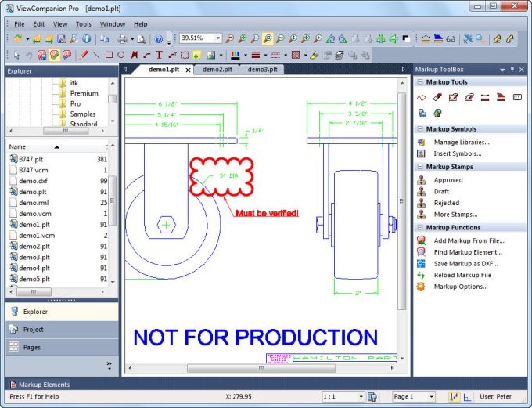Click the Reload Markup File icon
The width and height of the screenshot is (532, 408).
click(421, 275)
